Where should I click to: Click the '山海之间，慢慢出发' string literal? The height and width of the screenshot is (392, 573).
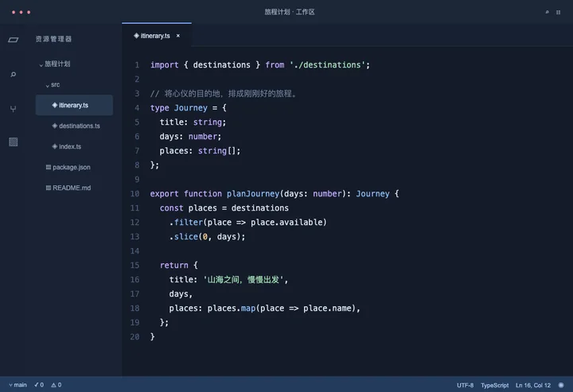[244, 280]
